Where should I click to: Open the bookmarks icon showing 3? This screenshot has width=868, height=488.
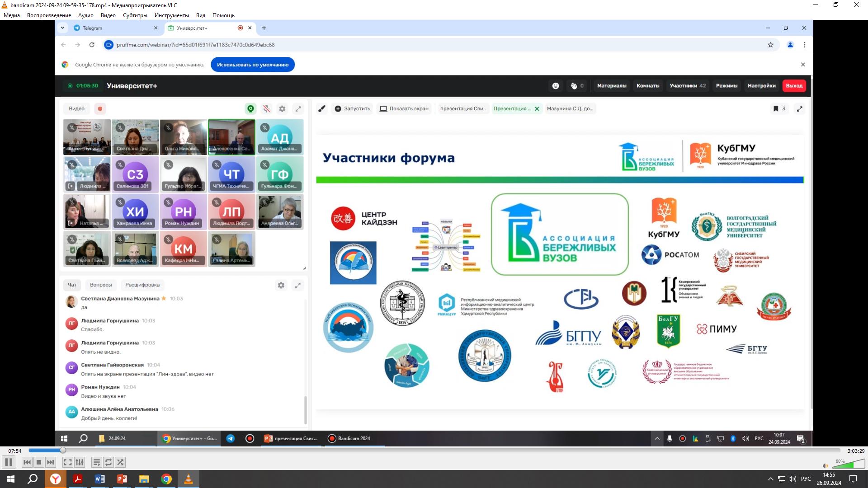pyautogui.click(x=779, y=108)
